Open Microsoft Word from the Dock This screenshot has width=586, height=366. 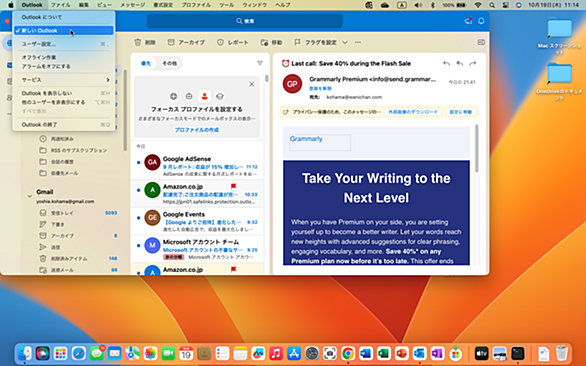click(366, 353)
